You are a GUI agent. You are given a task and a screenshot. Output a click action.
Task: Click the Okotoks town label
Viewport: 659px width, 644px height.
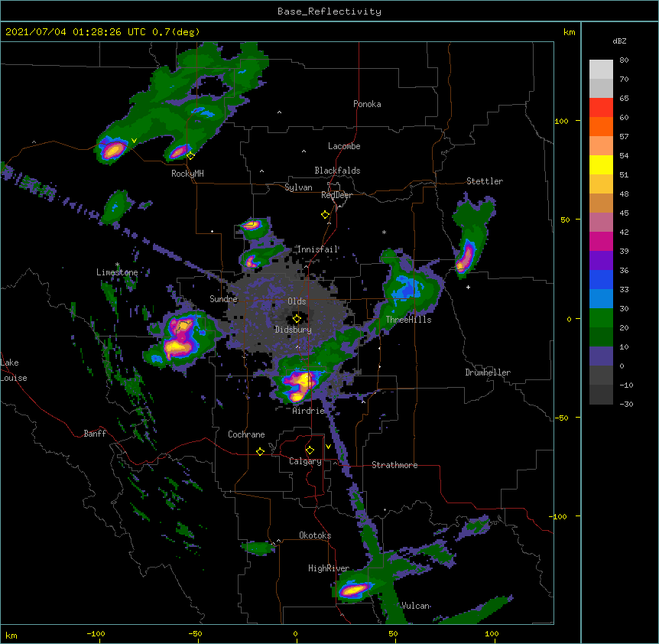point(315,535)
